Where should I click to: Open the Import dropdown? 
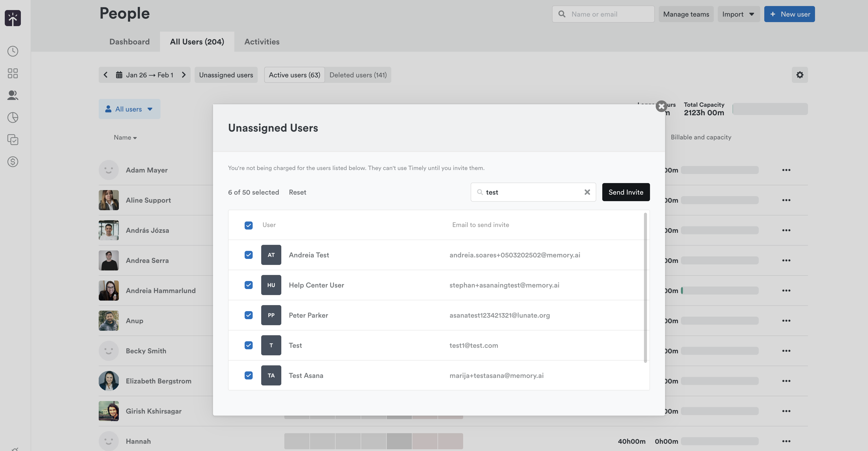click(x=738, y=14)
